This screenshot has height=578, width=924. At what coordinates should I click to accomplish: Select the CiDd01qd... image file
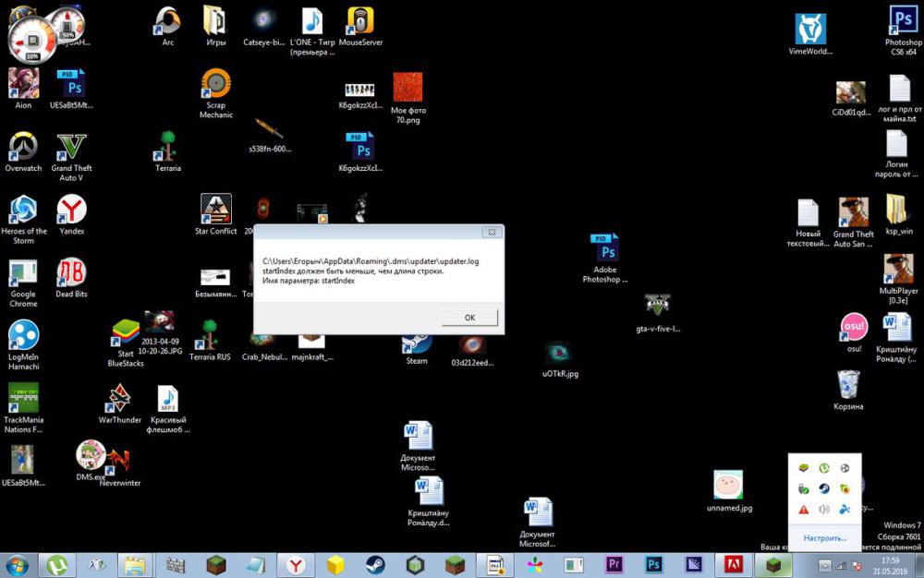(x=851, y=98)
